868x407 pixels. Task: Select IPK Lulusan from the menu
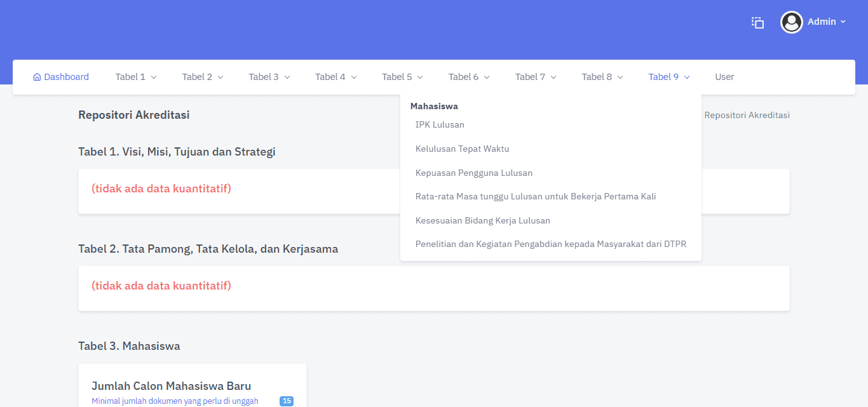click(440, 124)
